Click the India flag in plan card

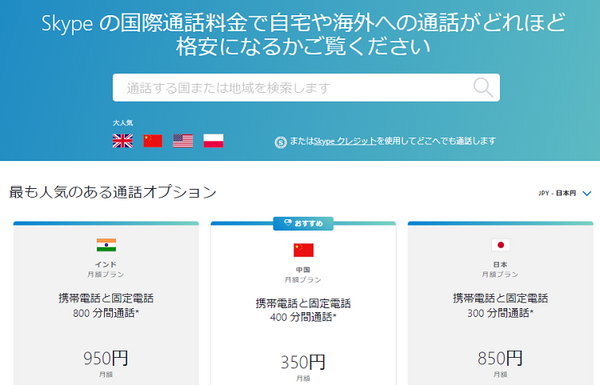pos(106,245)
